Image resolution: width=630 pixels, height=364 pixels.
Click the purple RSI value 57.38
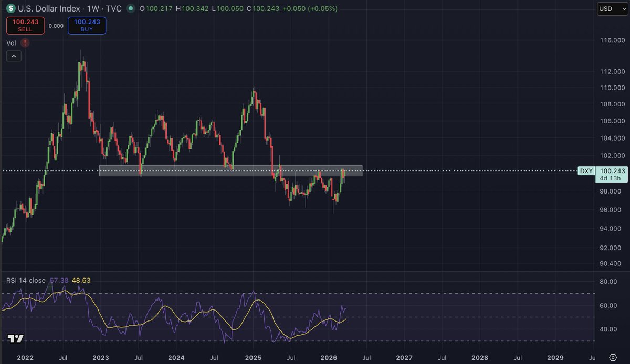(x=59, y=281)
